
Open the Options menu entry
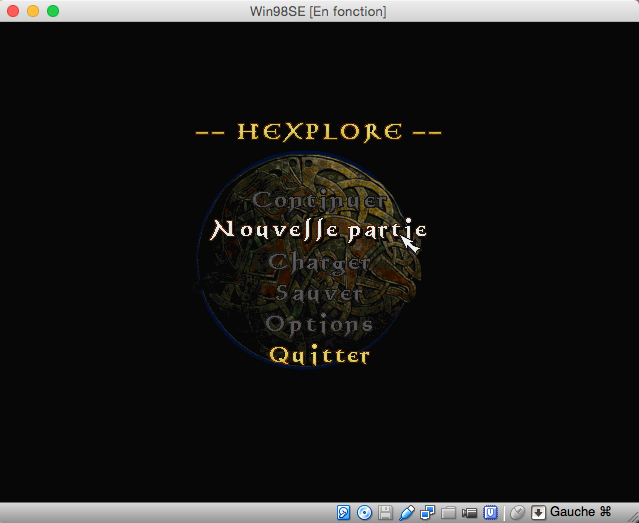pos(319,325)
